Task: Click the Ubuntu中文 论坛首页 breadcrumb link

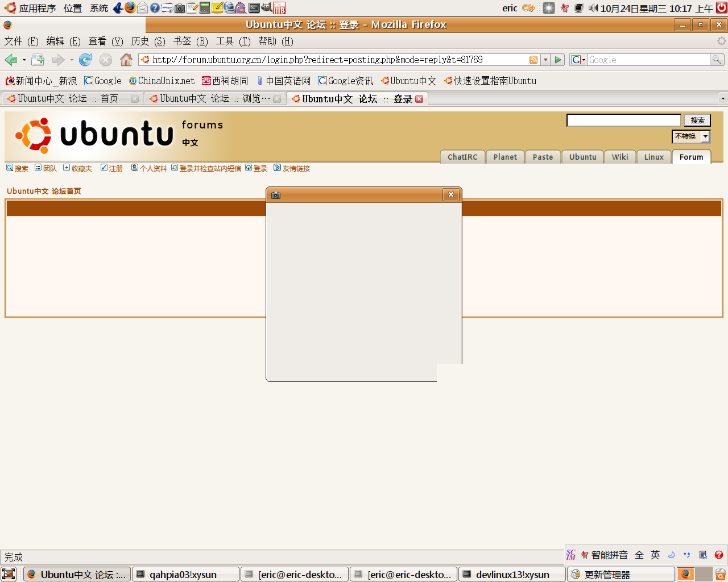Action: click(x=44, y=191)
